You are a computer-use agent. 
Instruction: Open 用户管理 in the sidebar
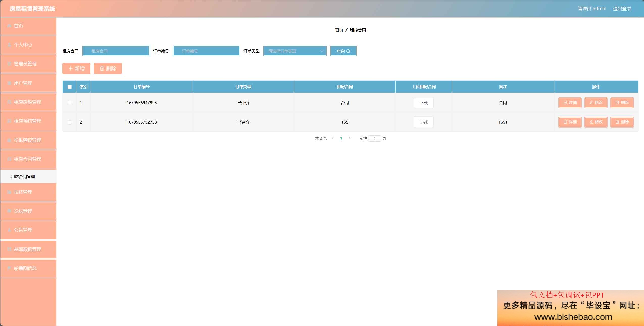(28, 83)
